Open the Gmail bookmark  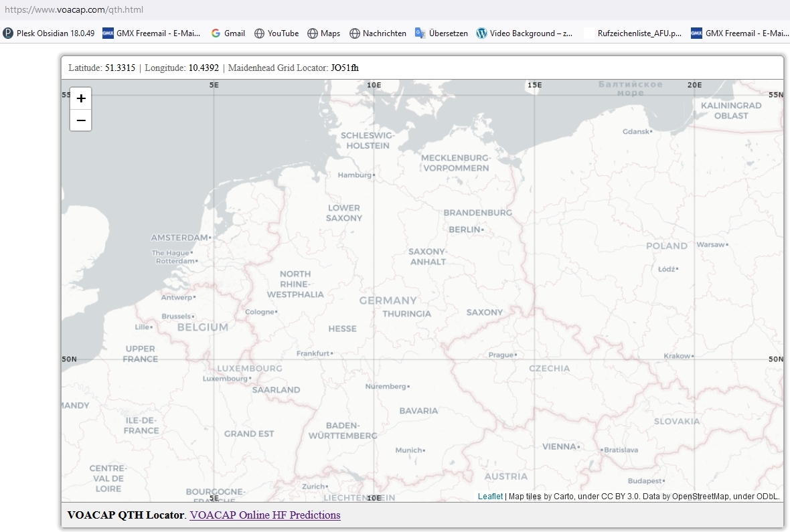pos(228,33)
